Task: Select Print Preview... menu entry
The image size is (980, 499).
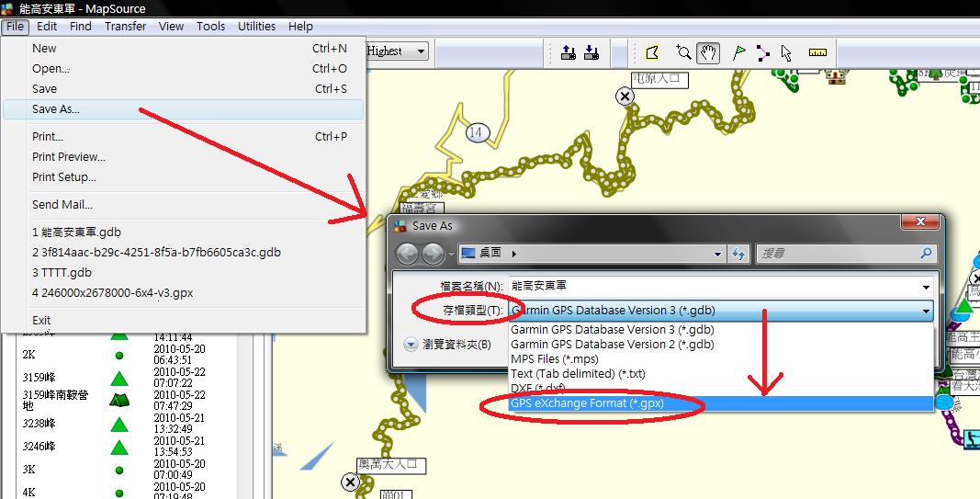Action: pyautogui.click(x=69, y=157)
